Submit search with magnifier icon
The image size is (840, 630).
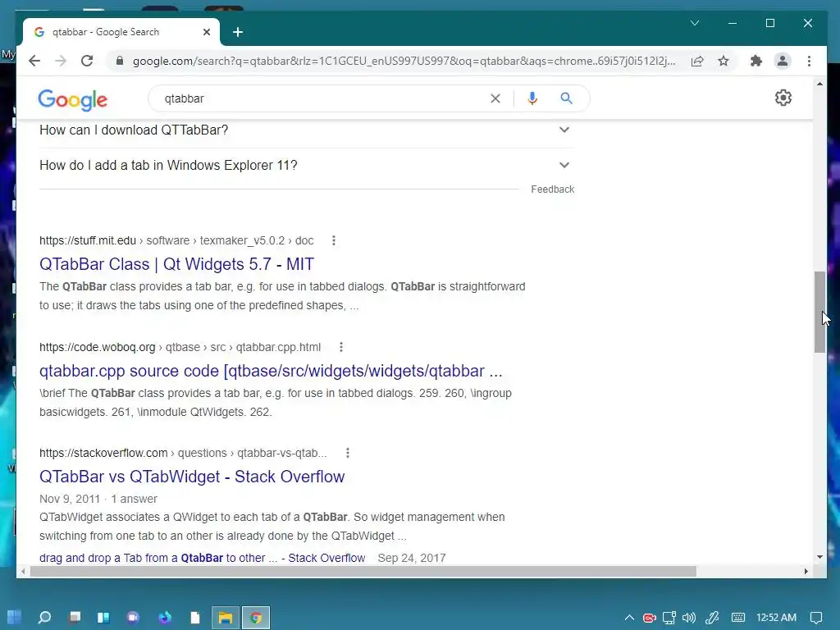coord(566,98)
